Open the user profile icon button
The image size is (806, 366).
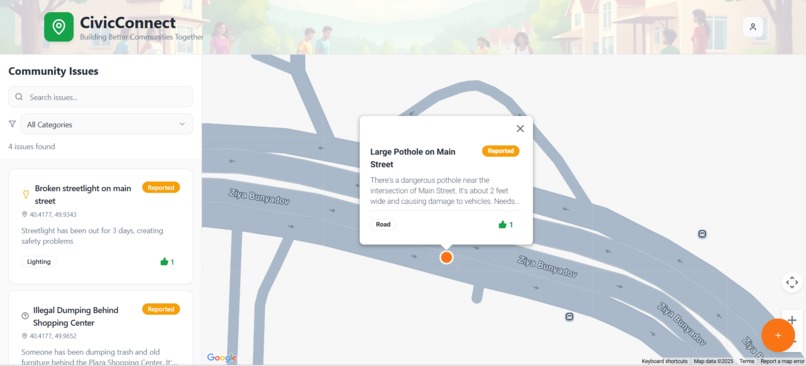click(x=753, y=27)
